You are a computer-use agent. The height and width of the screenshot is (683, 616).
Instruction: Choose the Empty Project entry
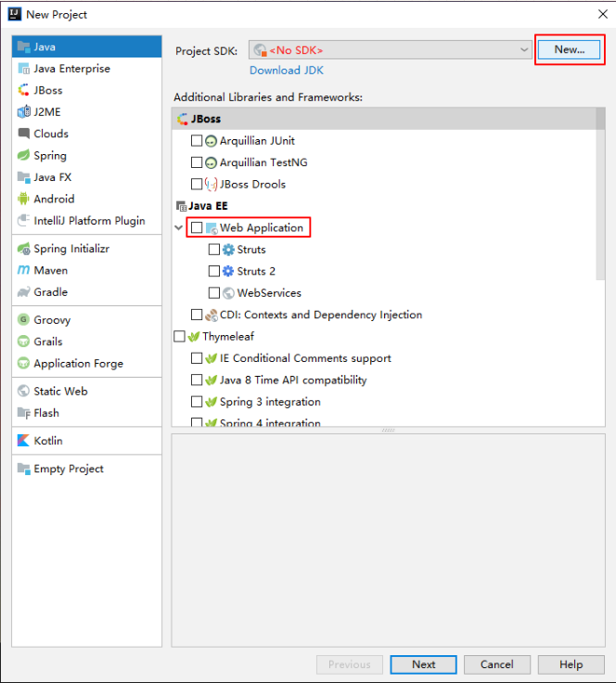point(69,469)
